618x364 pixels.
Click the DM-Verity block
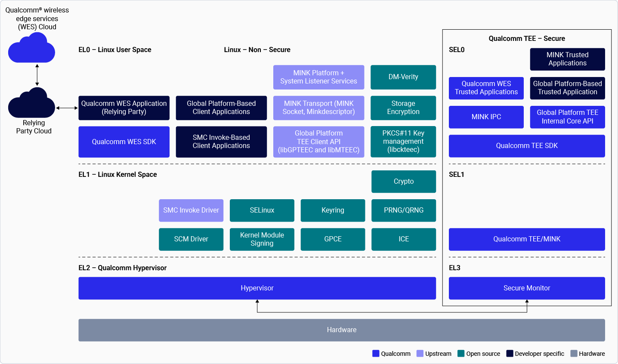click(x=403, y=77)
